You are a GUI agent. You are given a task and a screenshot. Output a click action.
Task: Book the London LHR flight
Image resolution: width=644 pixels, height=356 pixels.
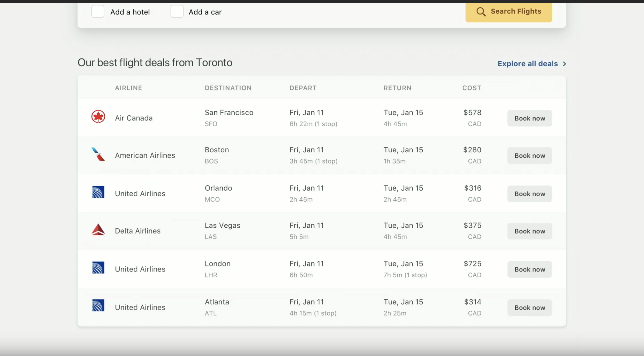[530, 269]
